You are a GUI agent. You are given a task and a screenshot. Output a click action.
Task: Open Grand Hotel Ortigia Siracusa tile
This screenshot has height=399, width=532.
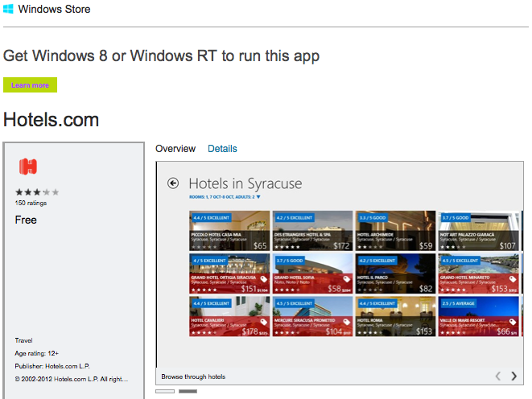(229, 274)
